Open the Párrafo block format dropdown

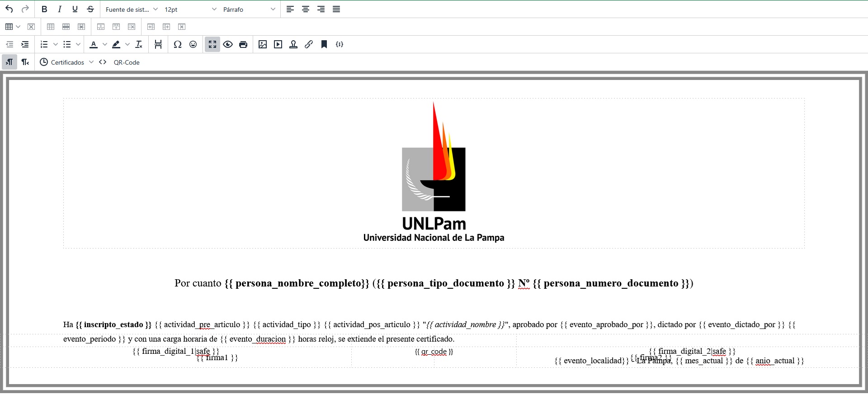pyautogui.click(x=249, y=9)
